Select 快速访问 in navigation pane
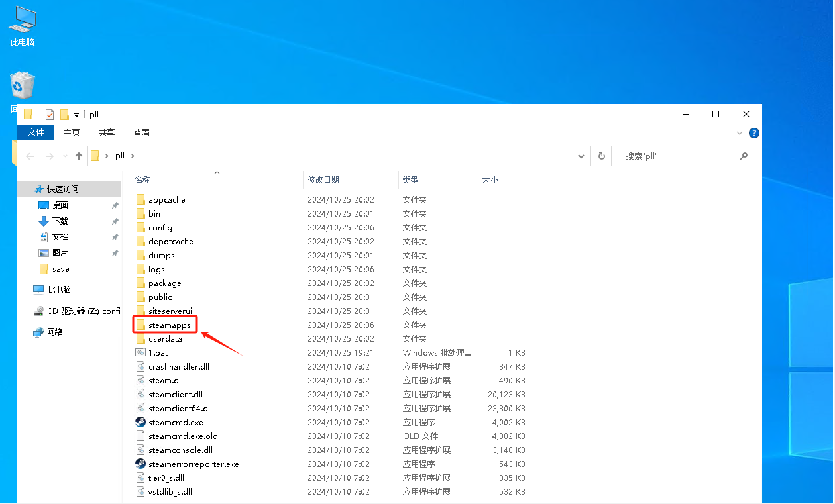The image size is (835, 504). pos(62,189)
